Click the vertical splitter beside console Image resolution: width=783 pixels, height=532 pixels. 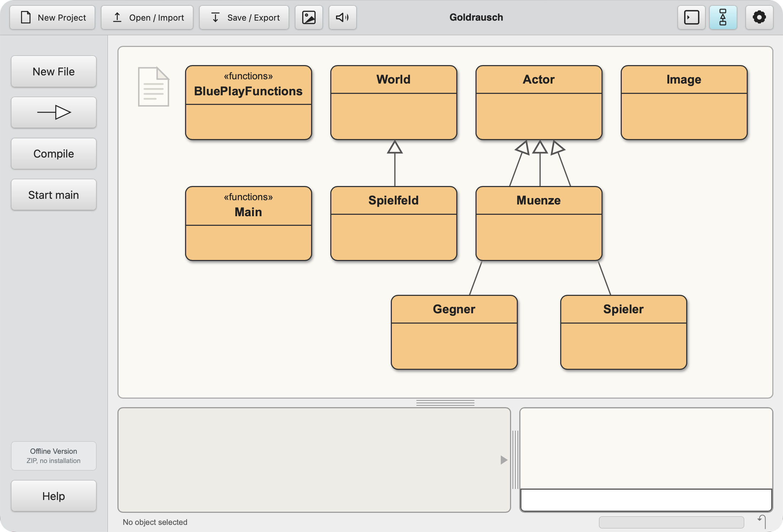[x=515, y=459]
